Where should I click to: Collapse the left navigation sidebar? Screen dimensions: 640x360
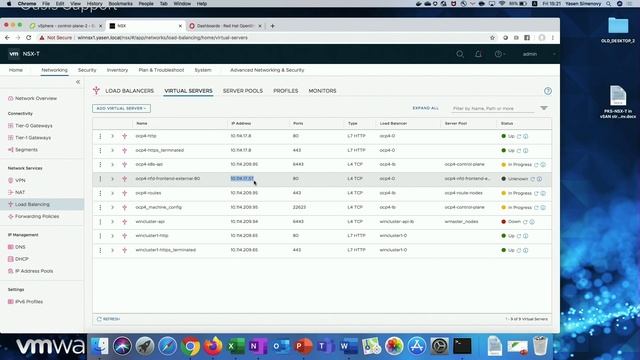[78, 82]
